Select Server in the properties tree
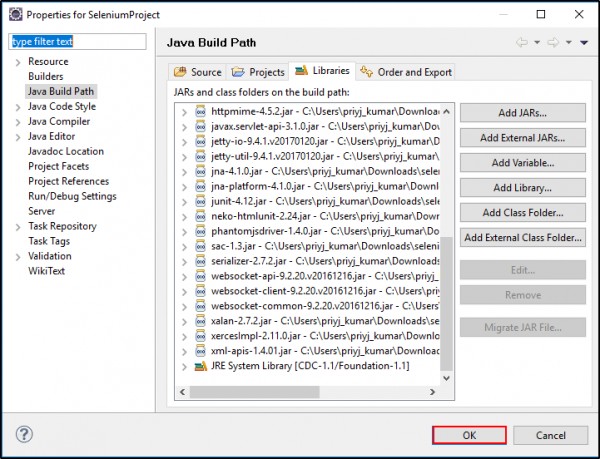 tap(41, 211)
